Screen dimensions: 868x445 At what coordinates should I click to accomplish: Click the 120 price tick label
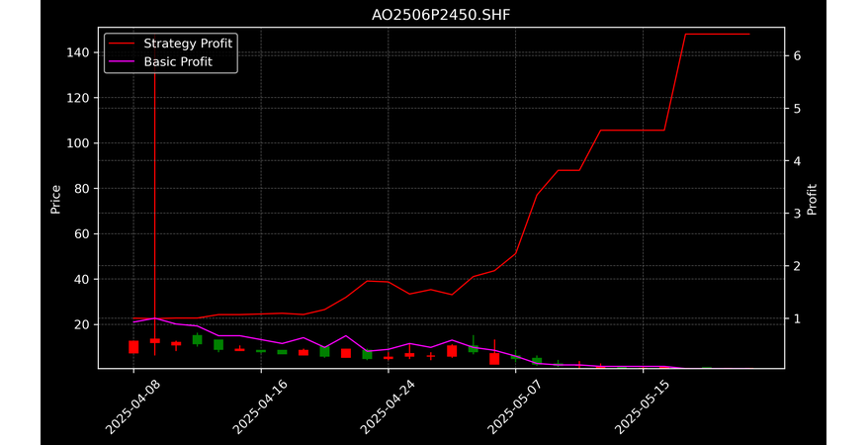(80, 98)
